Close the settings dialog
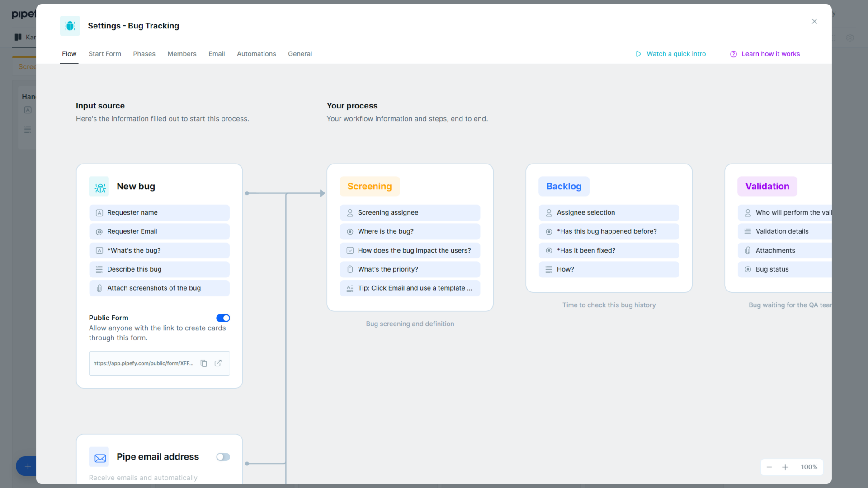Screen dimensions: 868x488 [814, 21]
